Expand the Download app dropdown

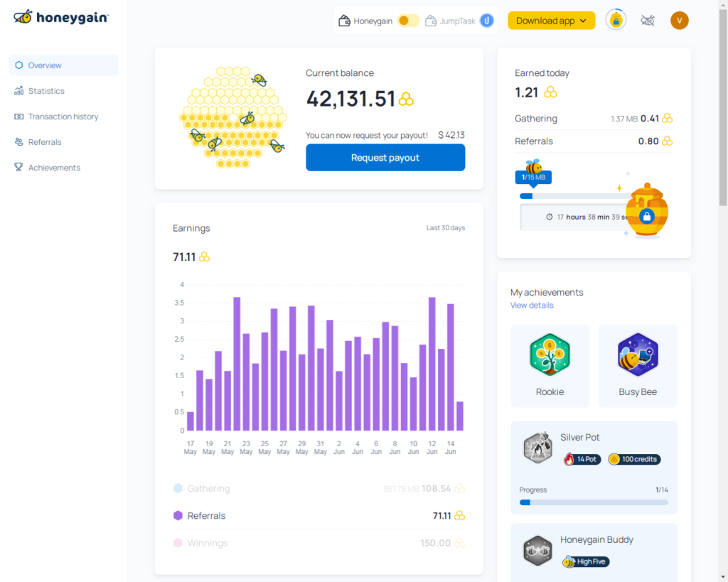[x=551, y=21]
